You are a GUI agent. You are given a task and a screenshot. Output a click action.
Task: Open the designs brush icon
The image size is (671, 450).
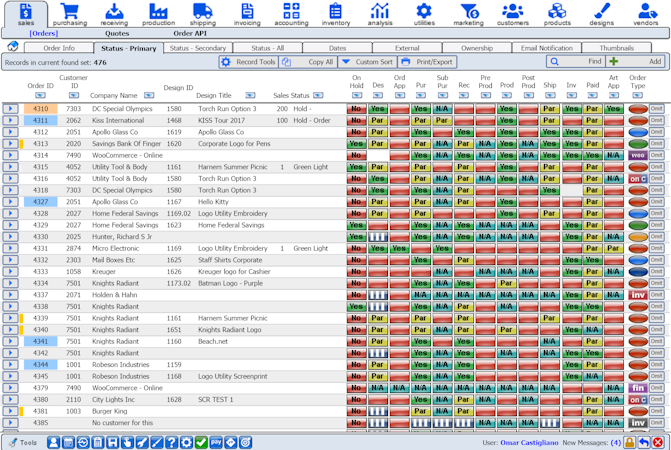tap(602, 11)
